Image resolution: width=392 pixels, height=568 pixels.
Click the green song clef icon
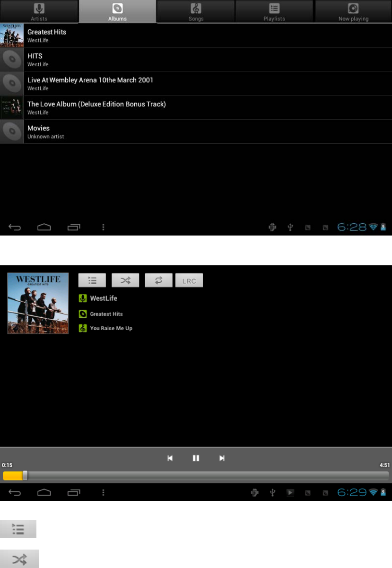click(83, 328)
